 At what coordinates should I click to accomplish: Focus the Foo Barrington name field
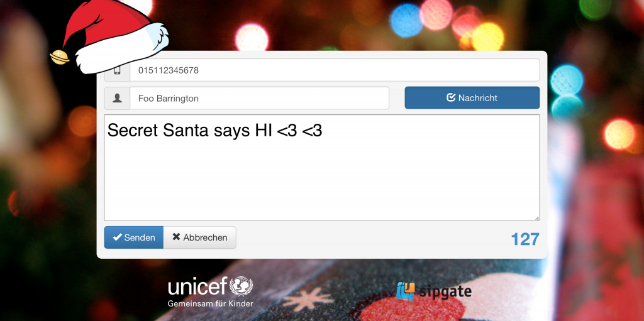coord(260,98)
